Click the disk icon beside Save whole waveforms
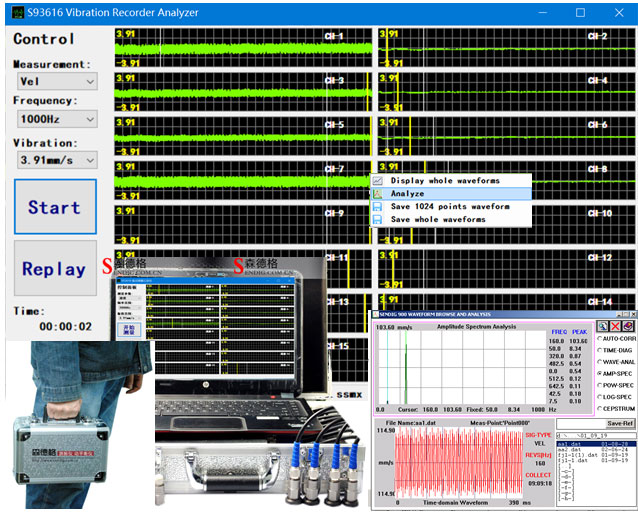The image size is (638, 512). pos(378,219)
